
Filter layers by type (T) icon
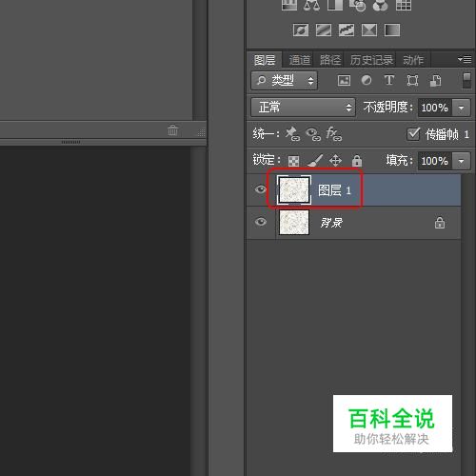coord(389,80)
